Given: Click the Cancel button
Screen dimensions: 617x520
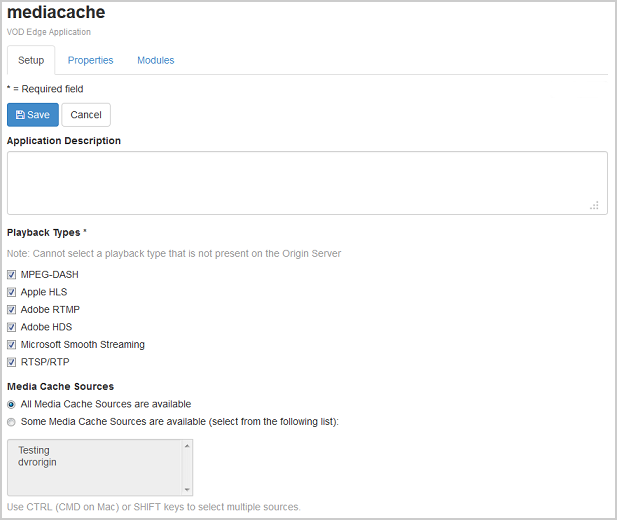Looking at the screenshot, I should click(86, 115).
